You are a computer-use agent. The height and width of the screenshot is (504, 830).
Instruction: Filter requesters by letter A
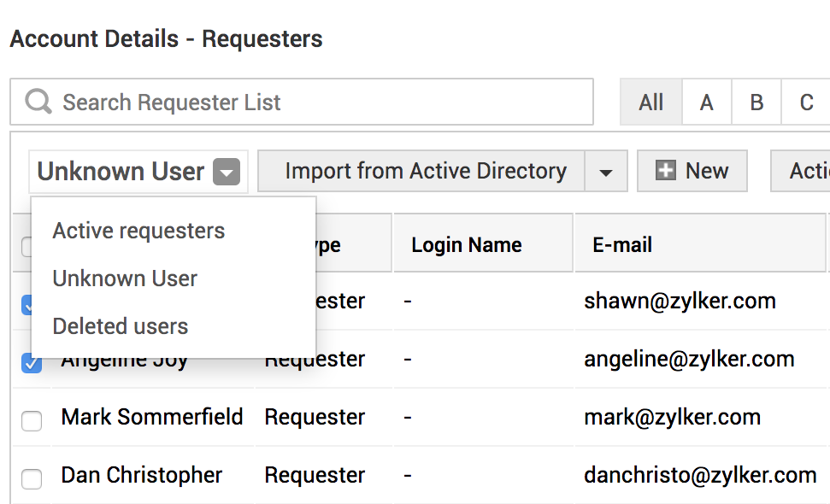click(x=706, y=103)
